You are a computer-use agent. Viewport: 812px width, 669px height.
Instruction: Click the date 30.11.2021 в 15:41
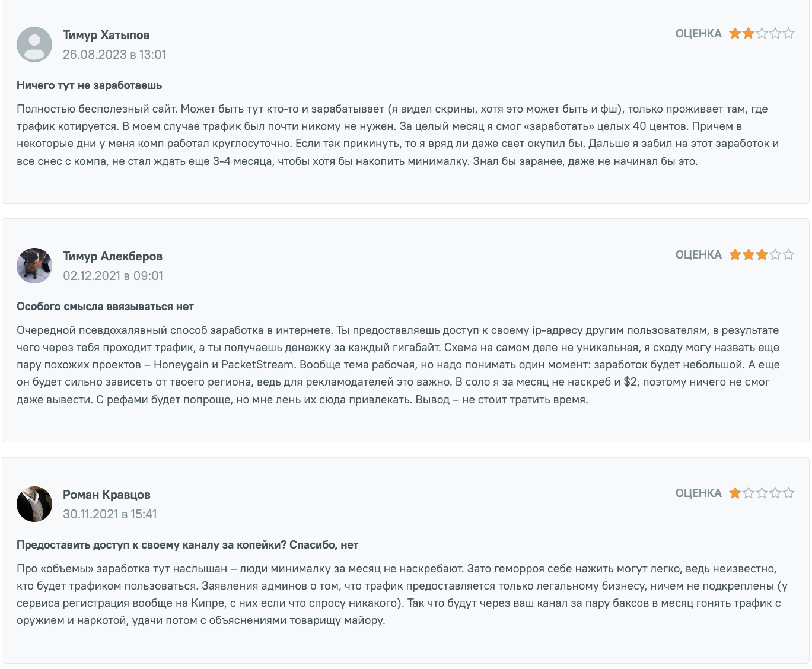coord(110,514)
